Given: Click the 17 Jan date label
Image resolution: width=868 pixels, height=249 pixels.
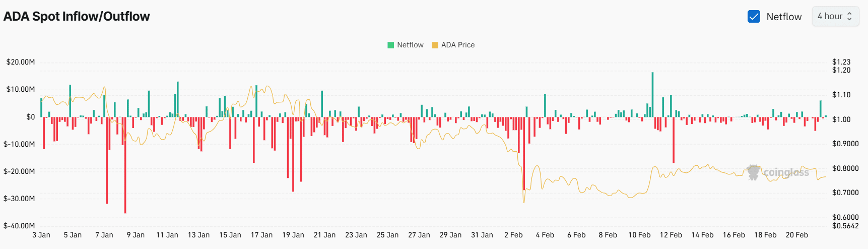Looking at the screenshot, I should tap(261, 235).
